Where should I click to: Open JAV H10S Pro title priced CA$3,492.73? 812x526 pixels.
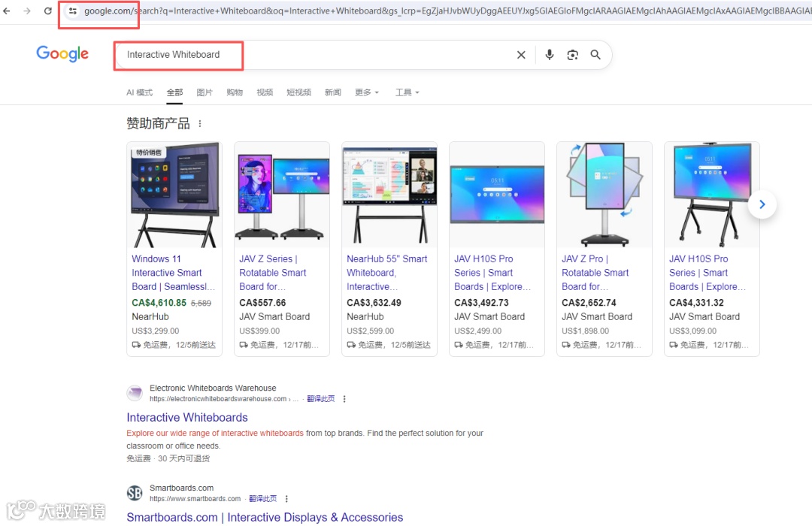click(x=492, y=272)
